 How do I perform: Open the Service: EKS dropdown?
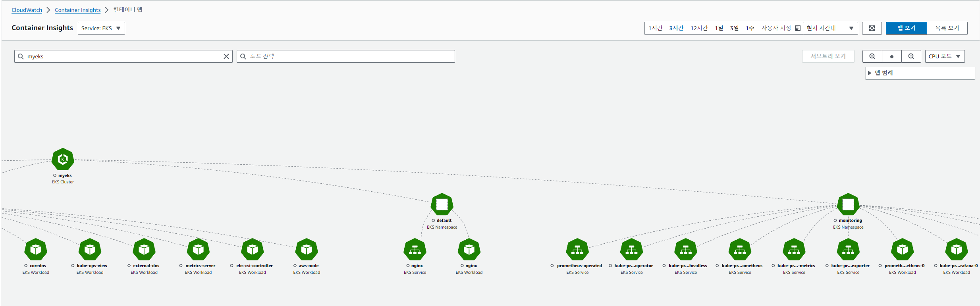point(101,28)
